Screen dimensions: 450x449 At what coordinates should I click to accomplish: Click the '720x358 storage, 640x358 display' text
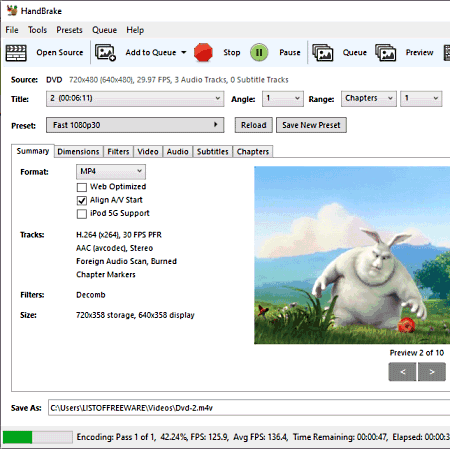(135, 315)
